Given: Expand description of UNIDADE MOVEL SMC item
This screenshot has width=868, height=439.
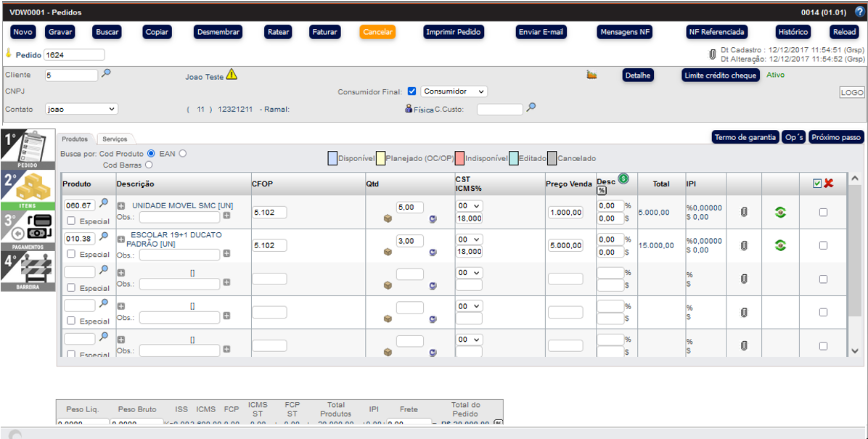Looking at the screenshot, I should tap(121, 206).
